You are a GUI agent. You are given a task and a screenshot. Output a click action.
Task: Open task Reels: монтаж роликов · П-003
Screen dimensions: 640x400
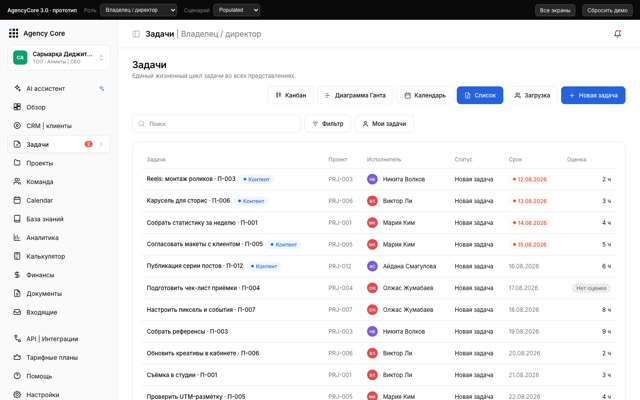191,179
